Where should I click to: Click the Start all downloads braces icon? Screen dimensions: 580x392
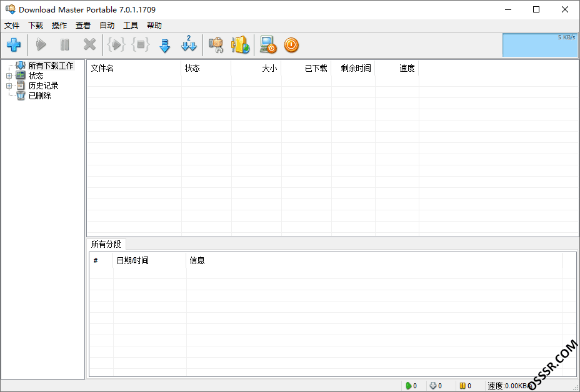116,45
